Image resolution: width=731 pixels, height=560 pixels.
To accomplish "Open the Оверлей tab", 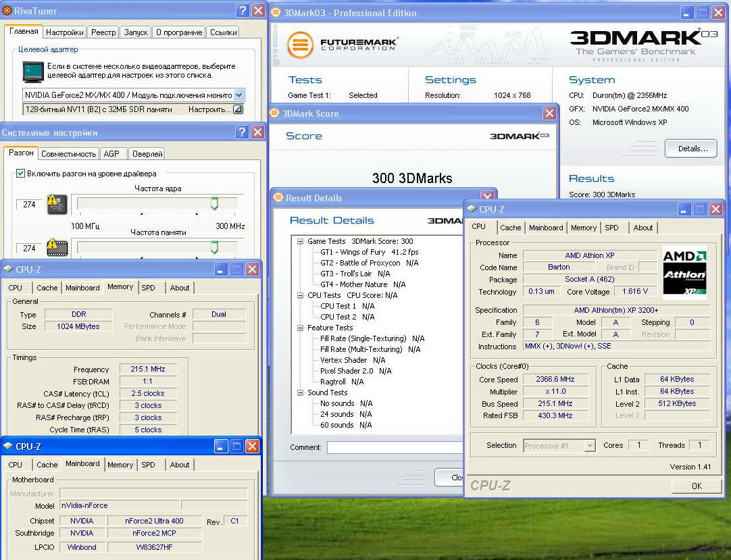I will (147, 154).
